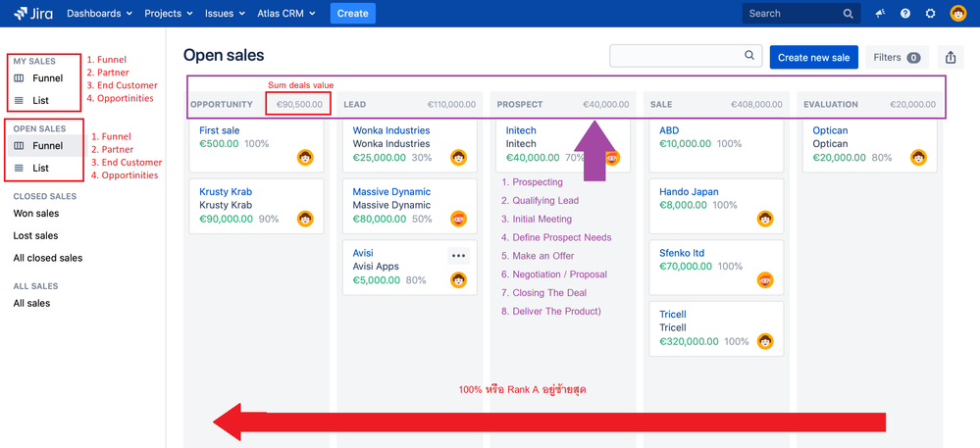Click the assignee avatar on Hando Japan card
980x448 pixels.
click(x=765, y=219)
